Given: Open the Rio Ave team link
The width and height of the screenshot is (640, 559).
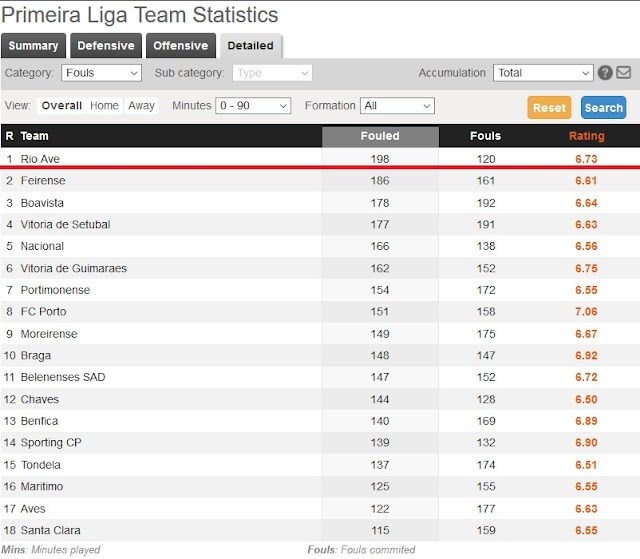Looking at the screenshot, I should (40, 159).
